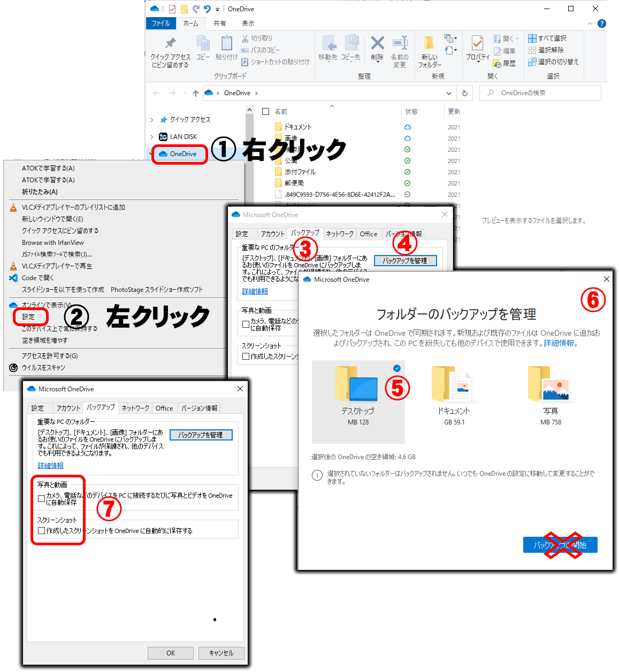619x672 pixels.
Task: Click OK in the OneDrive settings dialog
Action: point(171,653)
